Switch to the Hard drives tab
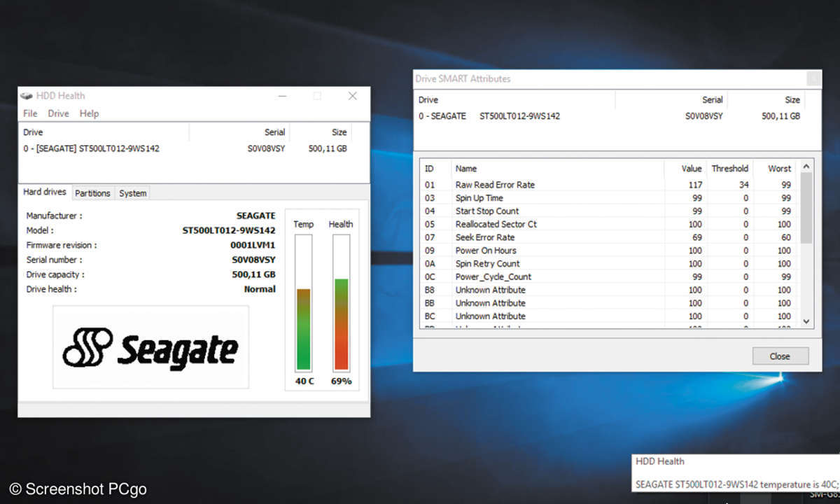Screen dimensions: 840x504 pos(45,192)
